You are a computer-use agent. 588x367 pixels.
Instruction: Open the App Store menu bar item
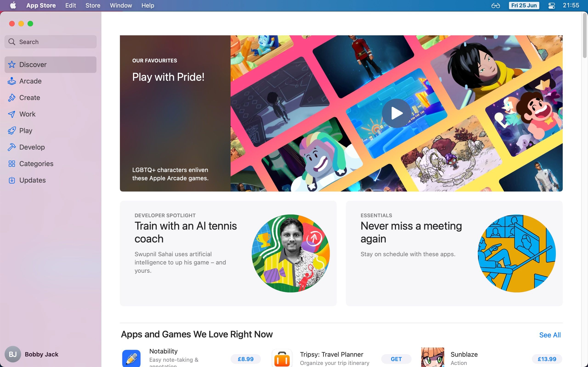[x=41, y=5]
